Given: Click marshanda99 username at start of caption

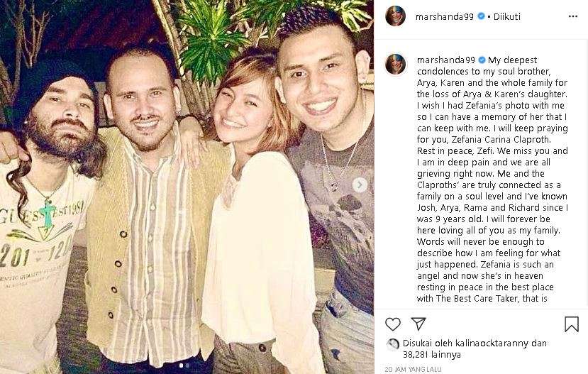Looking at the screenshot, I should [x=447, y=60].
